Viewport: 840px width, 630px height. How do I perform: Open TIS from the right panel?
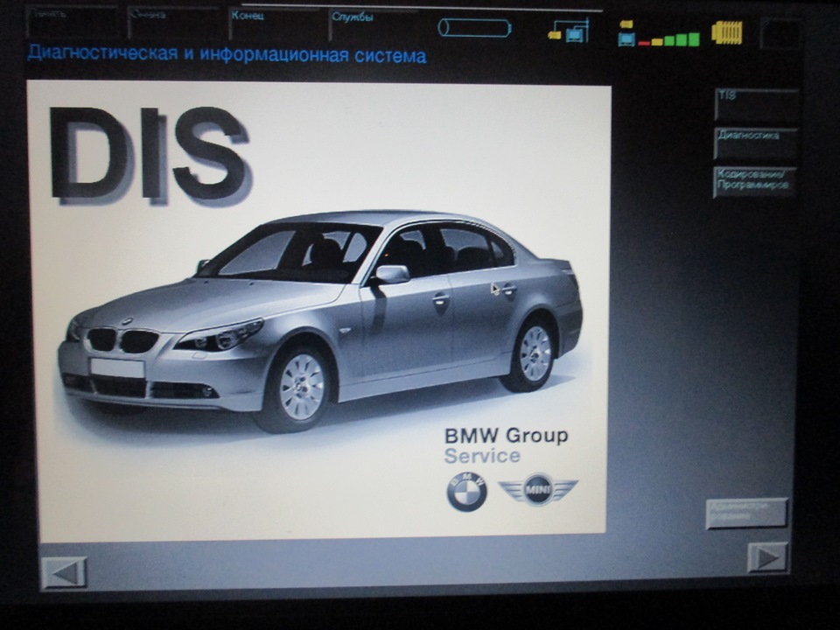(756, 104)
